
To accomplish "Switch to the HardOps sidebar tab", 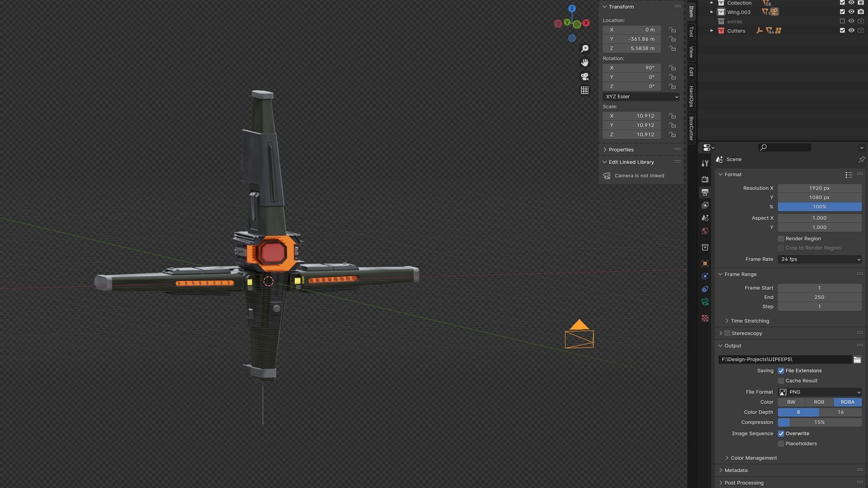I will coord(691,96).
